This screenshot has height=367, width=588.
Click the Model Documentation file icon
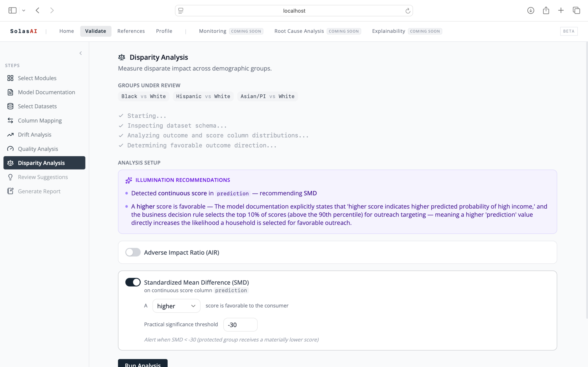[10, 92]
